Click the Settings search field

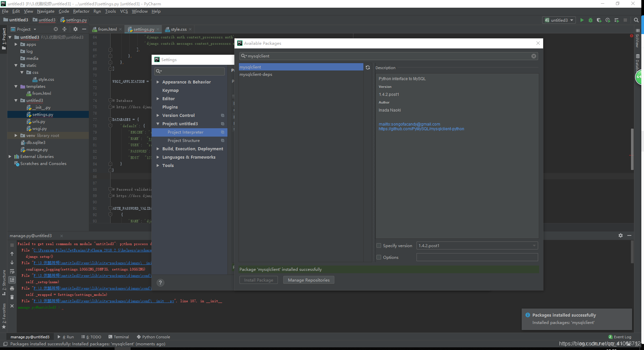click(x=189, y=71)
